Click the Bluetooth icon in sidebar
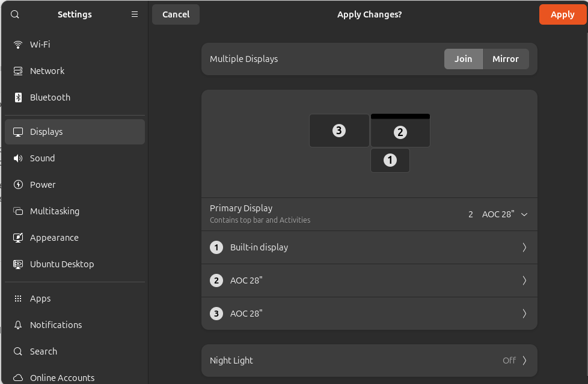 point(18,98)
